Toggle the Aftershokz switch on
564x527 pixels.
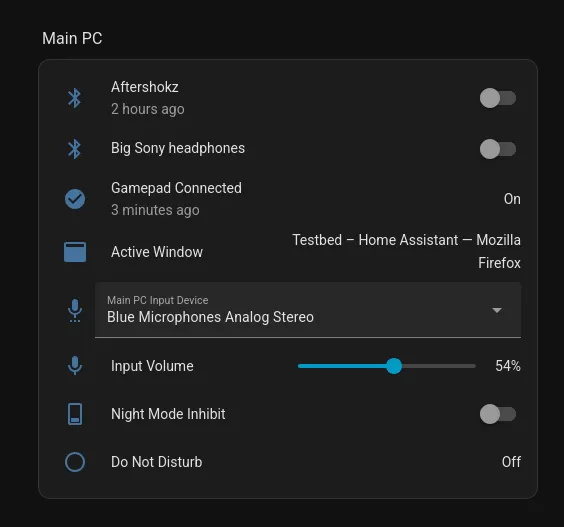pyautogui.click(x=498, y=98)
